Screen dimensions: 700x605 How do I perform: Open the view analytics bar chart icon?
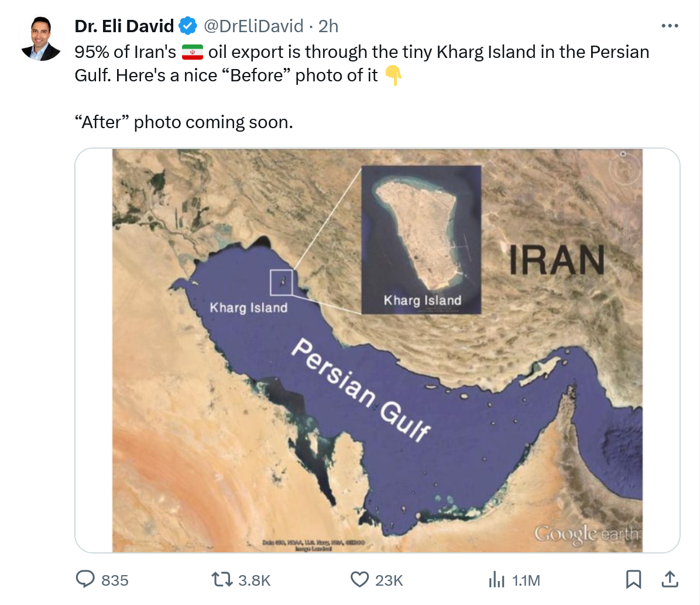point(496,579)
